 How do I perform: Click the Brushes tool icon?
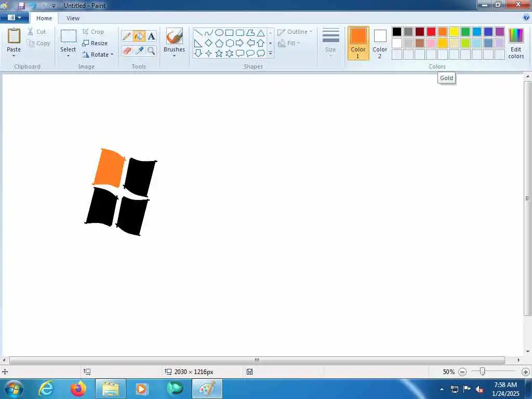tap(175, 36)
